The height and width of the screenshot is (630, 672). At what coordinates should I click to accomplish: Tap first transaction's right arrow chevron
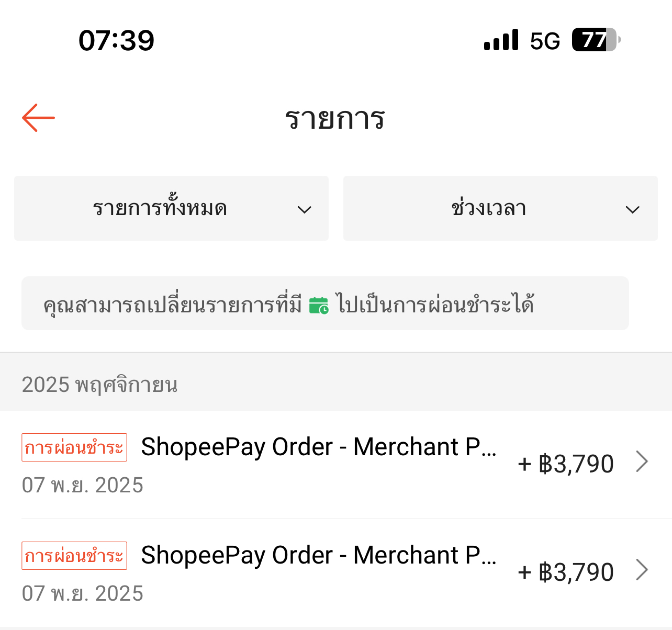point(642,462)
